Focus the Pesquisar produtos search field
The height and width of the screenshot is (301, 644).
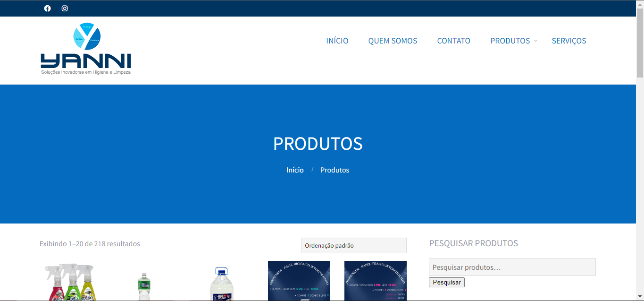512,267
